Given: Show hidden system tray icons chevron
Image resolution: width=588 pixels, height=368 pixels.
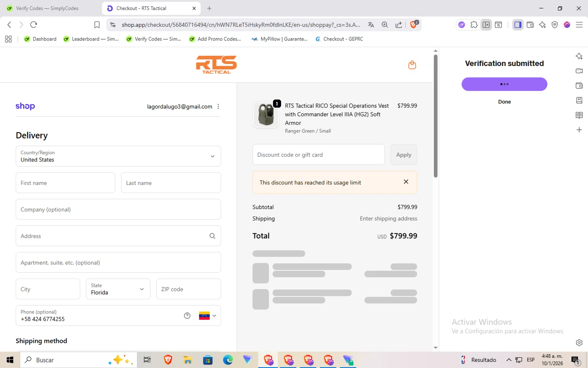Looking at the screenshot, I should tap(509, 360).
